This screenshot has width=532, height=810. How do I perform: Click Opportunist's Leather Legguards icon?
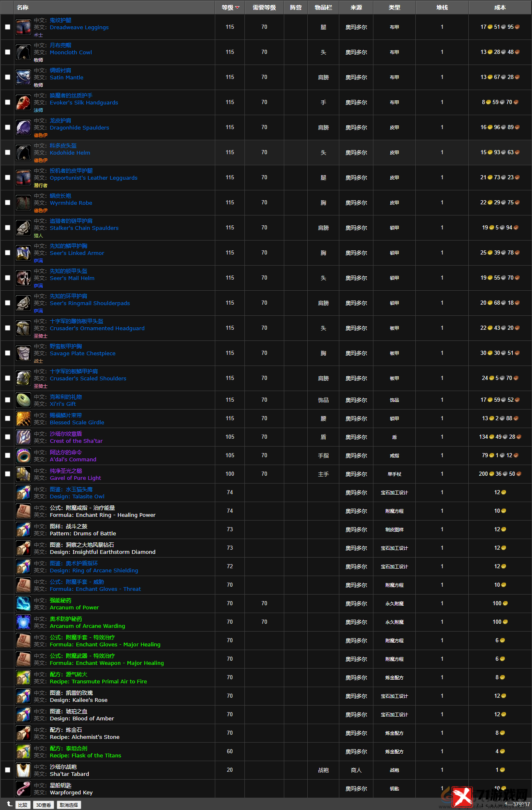click(23, 178)
